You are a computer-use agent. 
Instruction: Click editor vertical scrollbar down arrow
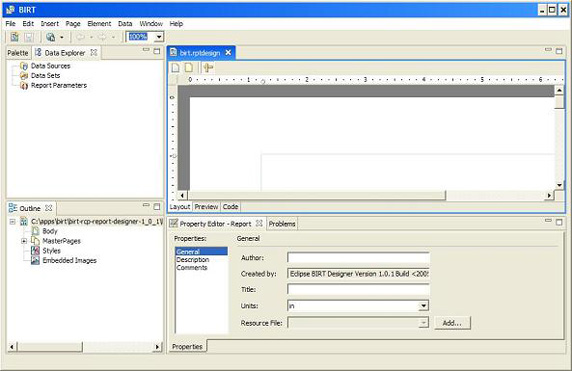pyautogui.click(x=560, y=185)
